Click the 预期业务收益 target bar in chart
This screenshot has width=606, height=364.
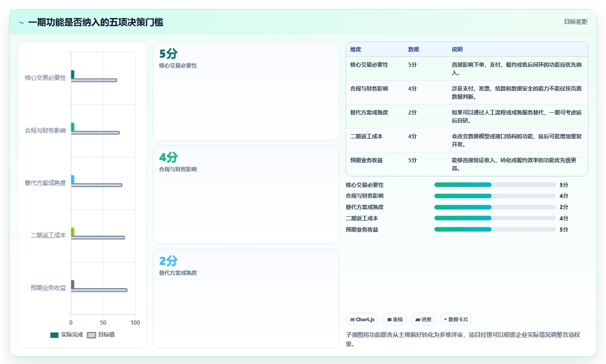(x=99, y=290)
